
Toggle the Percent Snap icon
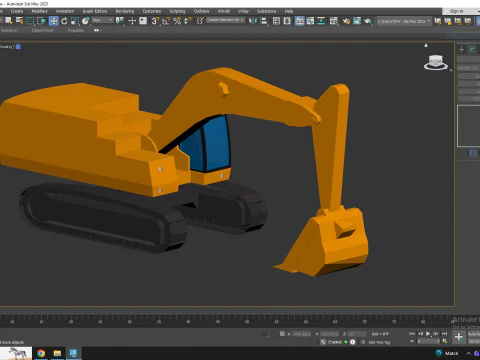pyautogui.click(x=177, y=21)
